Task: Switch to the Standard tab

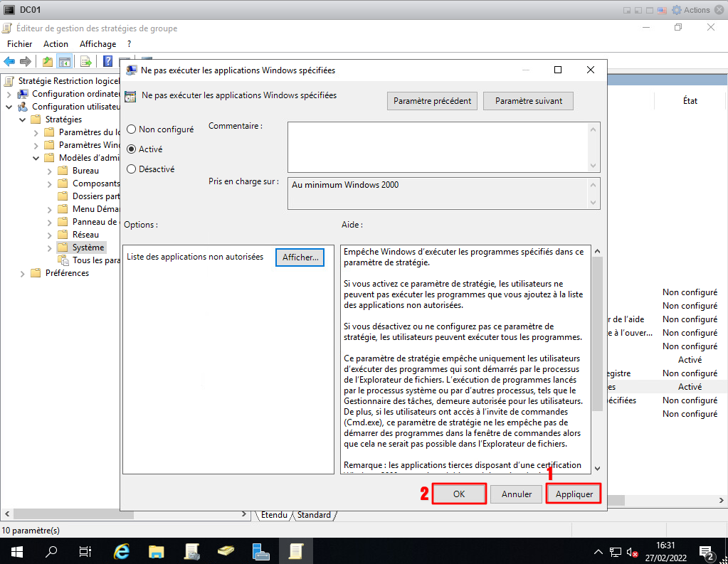Action: pyautogui.click(x=314, y=515)
